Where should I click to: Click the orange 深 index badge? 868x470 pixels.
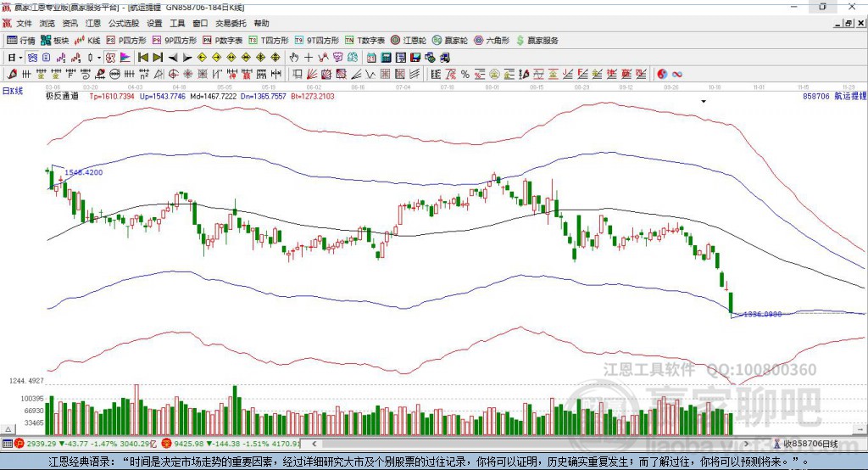point(167,444)
